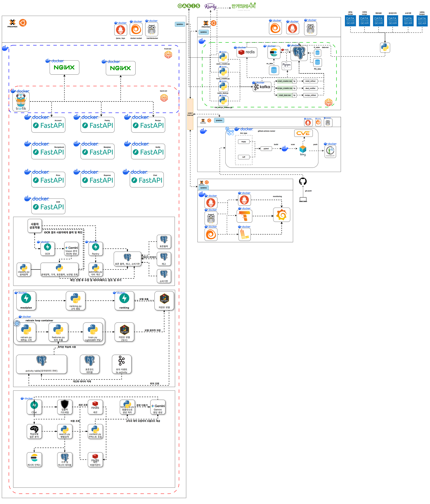430x504 pixels.
Task: Click the Grafana icon under monitoring
Action: point(281,215)
